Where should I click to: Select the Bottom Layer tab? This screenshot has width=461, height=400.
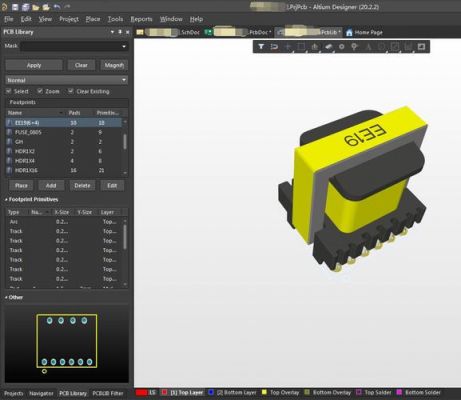pos(232,393)
